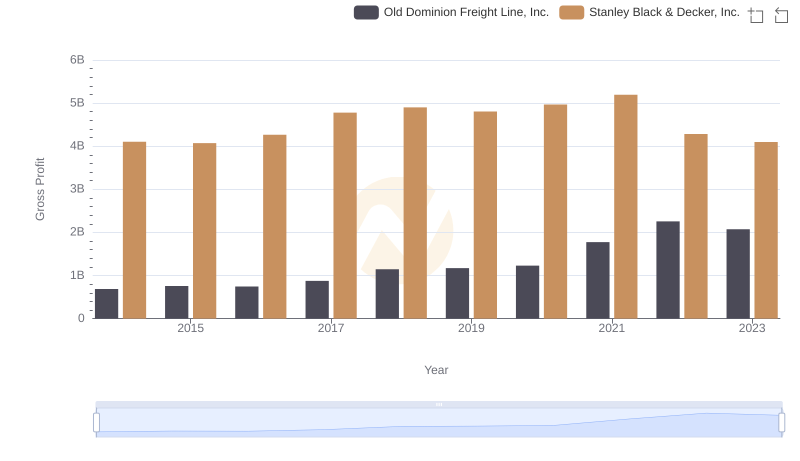Click the x-axis label 2019
This screenshot has height=461, width=800.
(x=471, y=328)
